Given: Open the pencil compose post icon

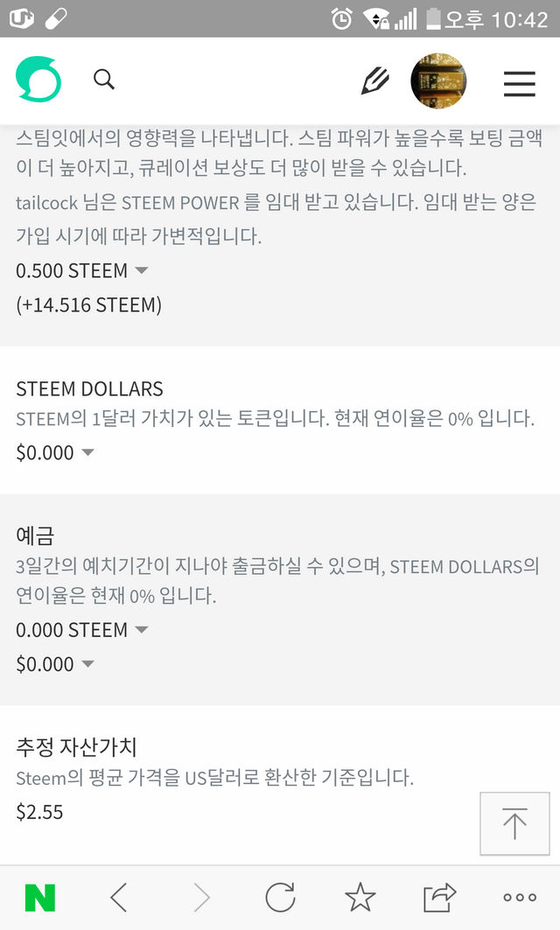Looking at the screenshot, I should 374,80.
